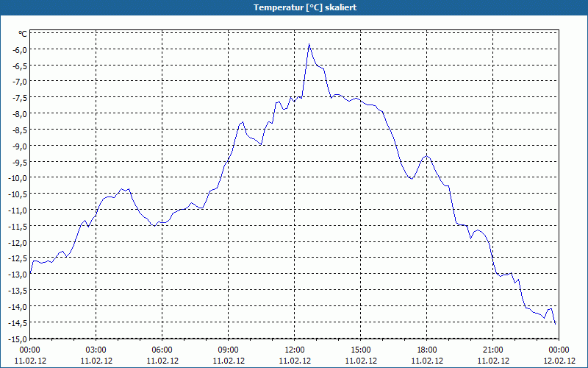
Task: Click the -14,0 y-axis label
Action: click(x=19, y=306)
